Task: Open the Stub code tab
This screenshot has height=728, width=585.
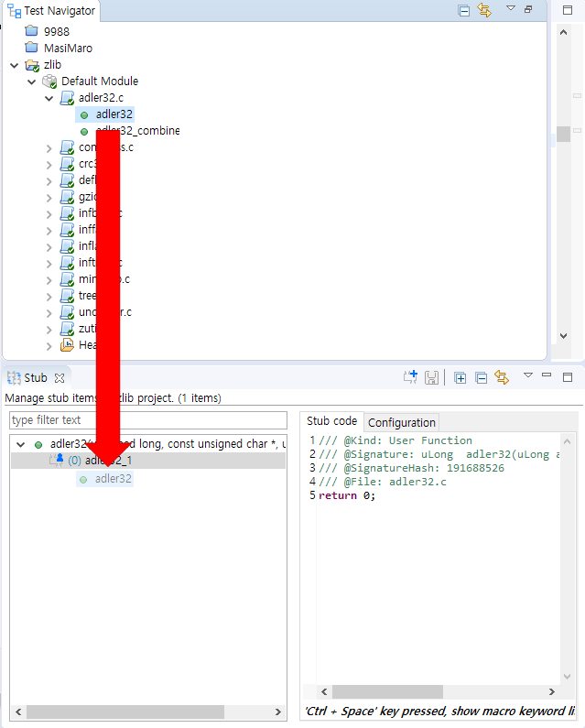Action: [331, 421]
